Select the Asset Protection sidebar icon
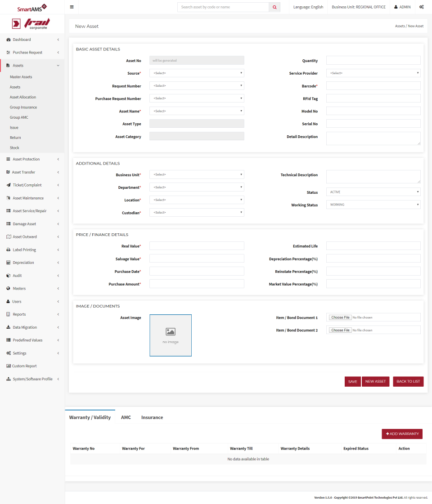The width and height of the screenshot is (432, 504). (x=8, y=159)
